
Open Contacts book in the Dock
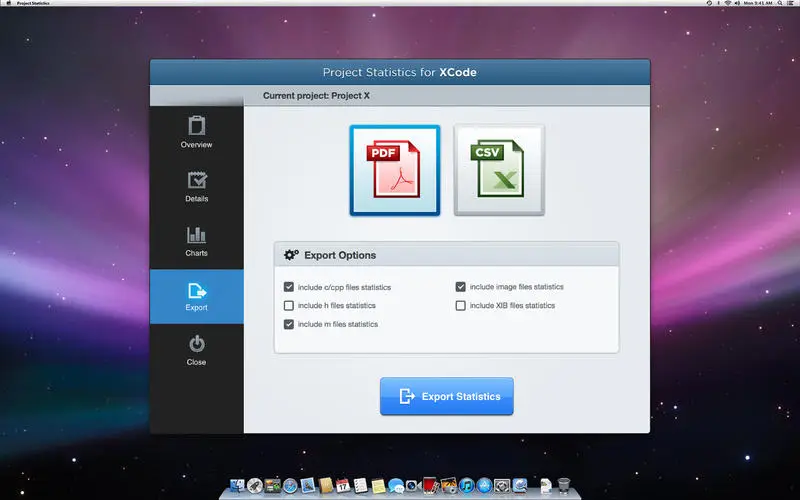(x=326, y=485)
